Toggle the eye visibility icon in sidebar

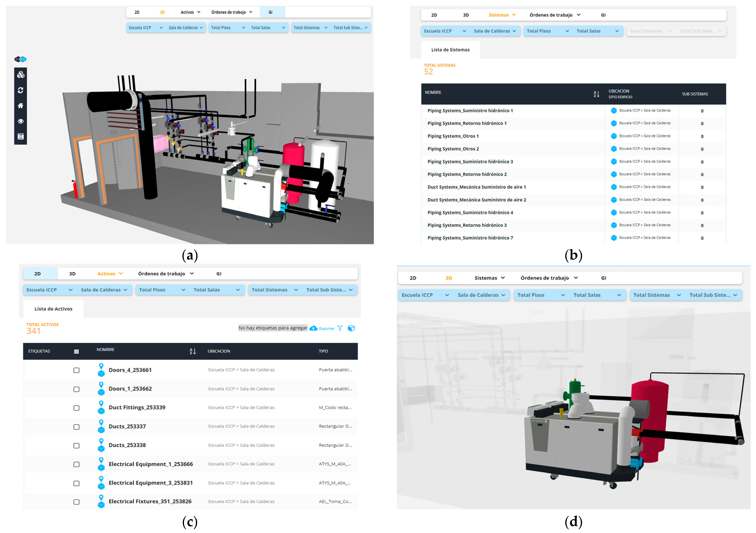(x=21, y=121)
